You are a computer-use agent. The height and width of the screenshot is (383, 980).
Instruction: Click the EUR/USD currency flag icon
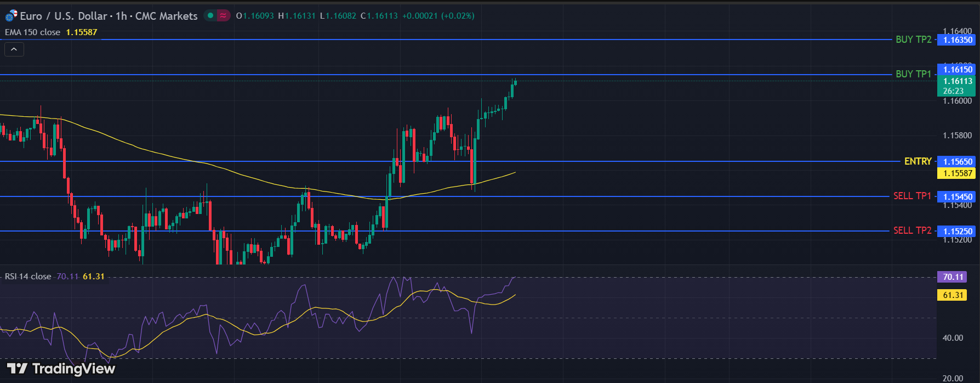(11, 16)
